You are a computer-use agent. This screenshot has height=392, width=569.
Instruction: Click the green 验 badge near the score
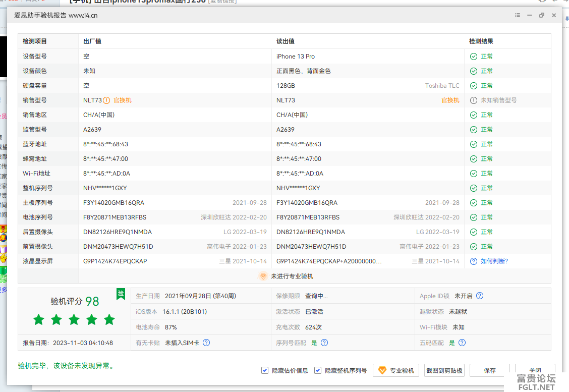click(x=121, y=294)
